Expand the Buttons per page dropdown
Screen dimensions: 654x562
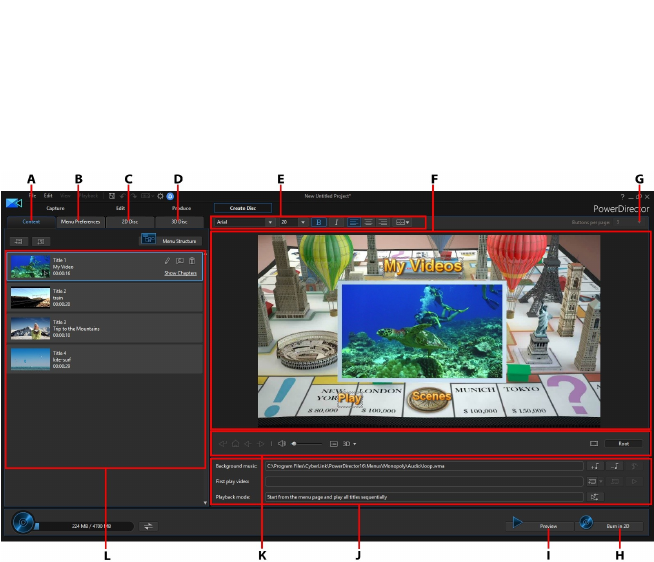pyautogui.click(x=639, y=222)
